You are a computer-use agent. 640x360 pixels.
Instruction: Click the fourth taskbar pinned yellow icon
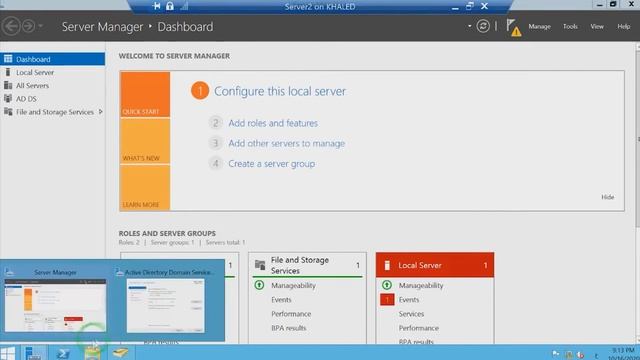tap(120, 353)
